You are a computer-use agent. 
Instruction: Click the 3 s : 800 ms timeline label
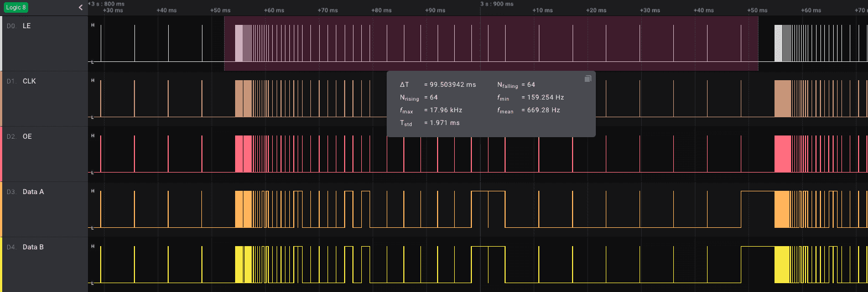[x=108, y=4]
